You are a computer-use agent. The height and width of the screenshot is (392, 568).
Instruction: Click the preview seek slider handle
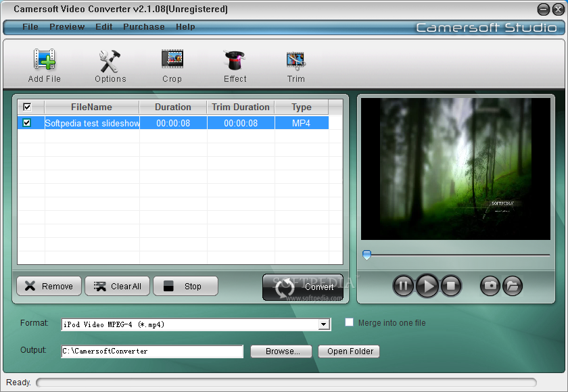(x=367, y=255)
